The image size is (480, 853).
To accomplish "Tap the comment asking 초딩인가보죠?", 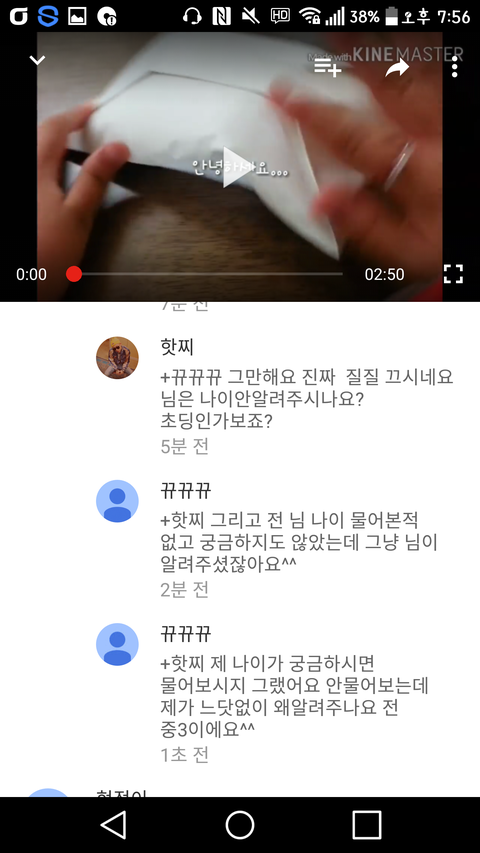I will [306, 399].
